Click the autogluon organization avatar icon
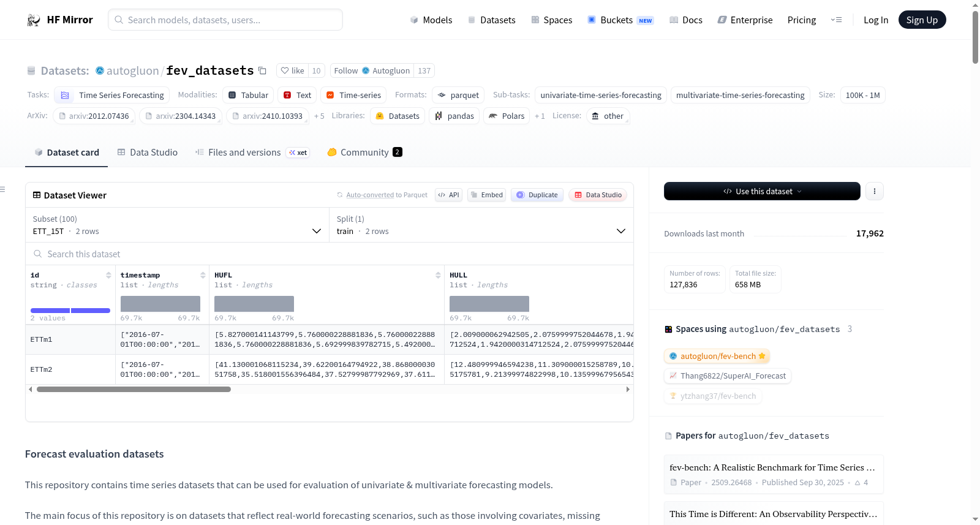This screenshot has width=980, height=525. tap(100, 70)
